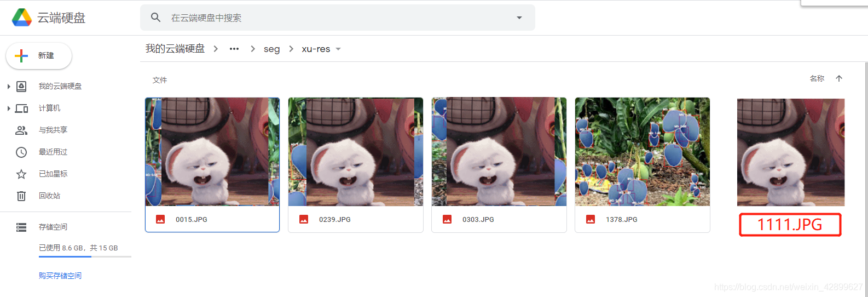The image size is (868, 297).
Task: Open the breadcrumb ellipsis menu
Action: tap(234, 49)
